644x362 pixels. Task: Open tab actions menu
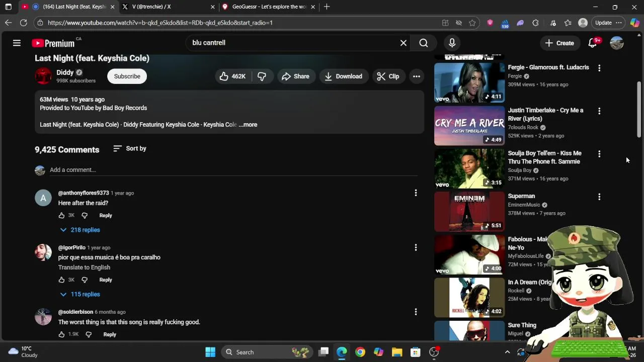pos(8,7)
